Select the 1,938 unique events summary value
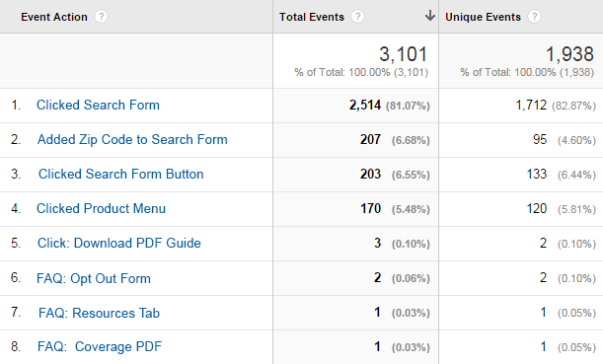 569,54
